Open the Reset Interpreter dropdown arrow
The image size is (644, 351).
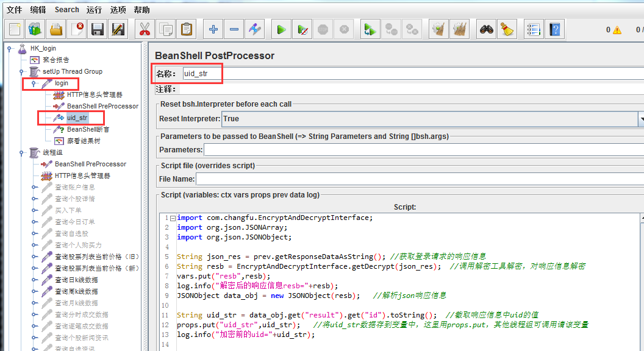click(641, 119)
